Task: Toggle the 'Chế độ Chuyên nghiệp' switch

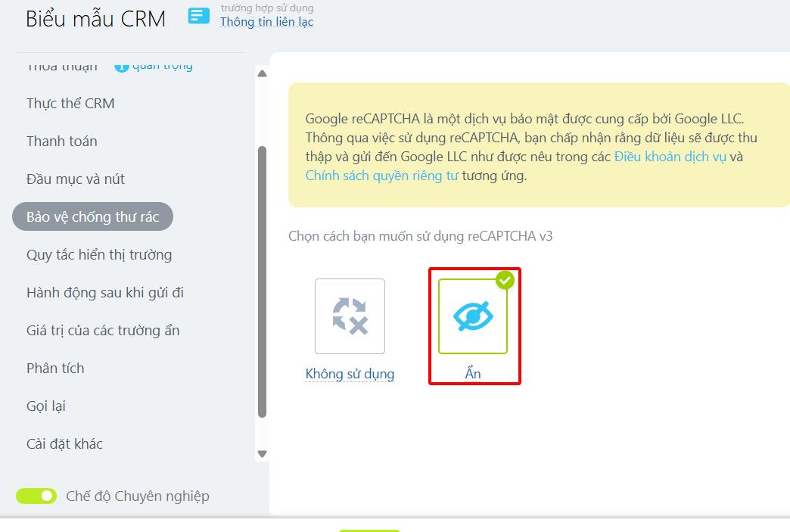Action: tap(36, 496)
